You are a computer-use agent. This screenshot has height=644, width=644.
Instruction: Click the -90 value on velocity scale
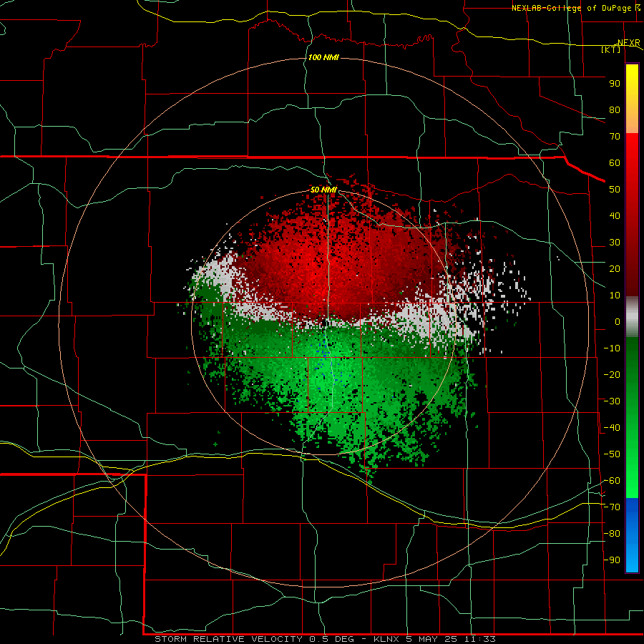(612, 560)
